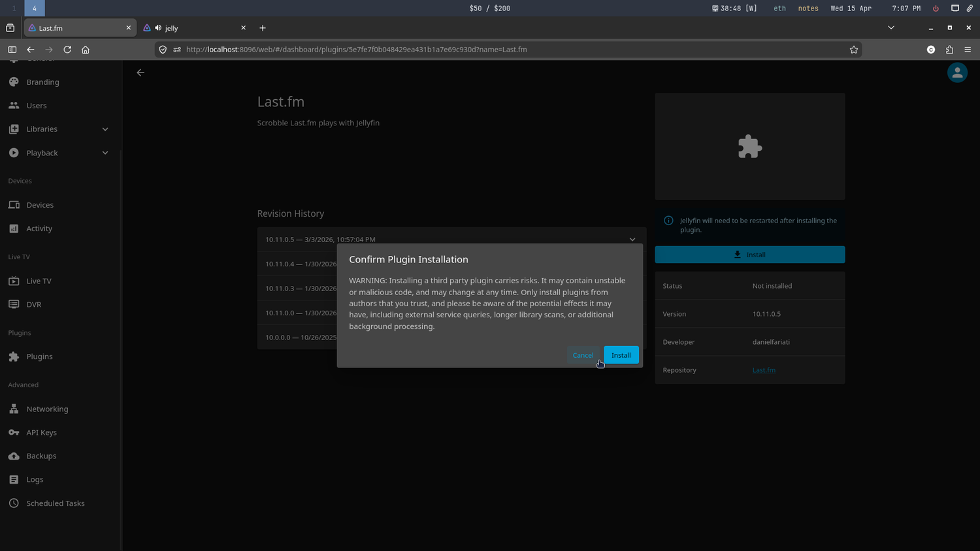
Task: Open the user profile avatar menu
Action: coord(957,72)
